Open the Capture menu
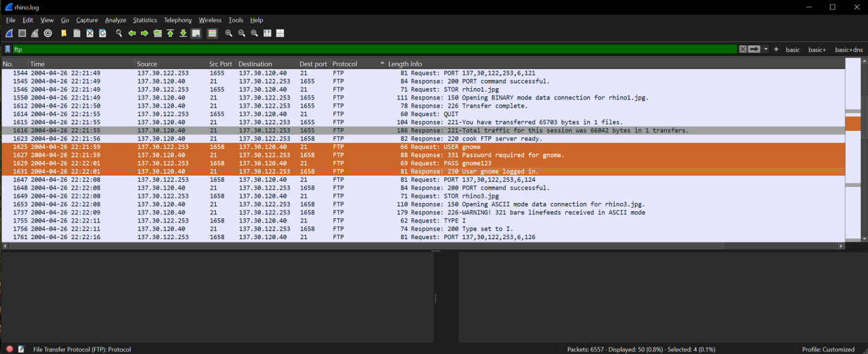Image resolution: width=868 pixels, height=354 pixels. [x=87, y=20]
